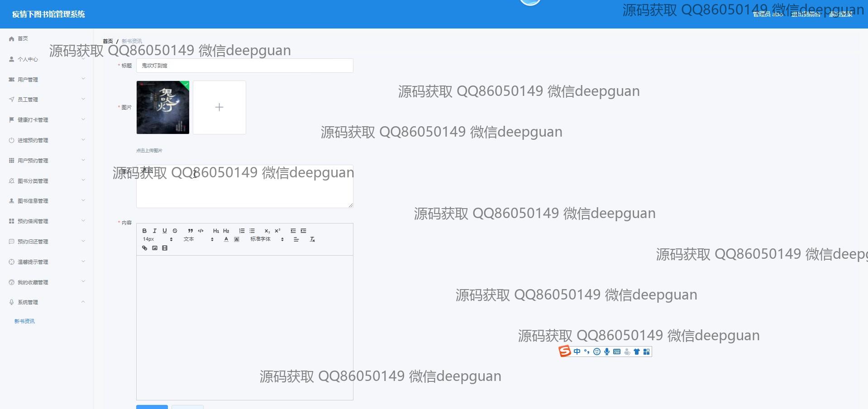This screenshot has height=409, width=868.
Task: Insert a code block in the editor
Action: pos(200,231)
